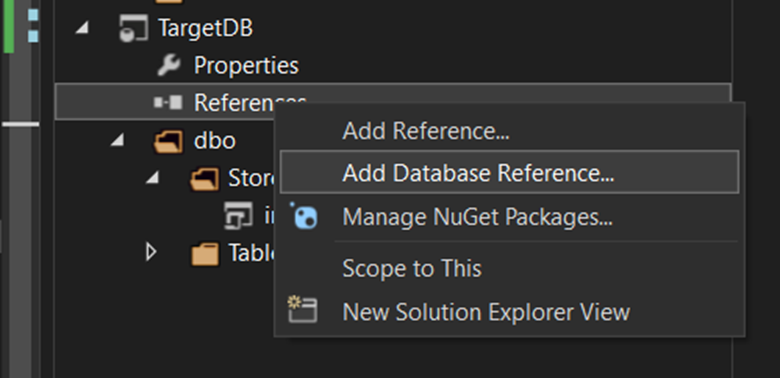
Task: Collapse the TargetDB project node
Action: [x=82, y=29]
